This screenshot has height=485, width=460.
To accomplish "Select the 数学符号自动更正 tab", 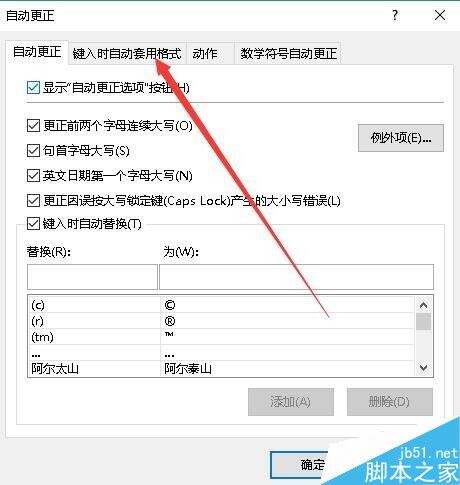I will pyautogui.click(x=289, y=53).
